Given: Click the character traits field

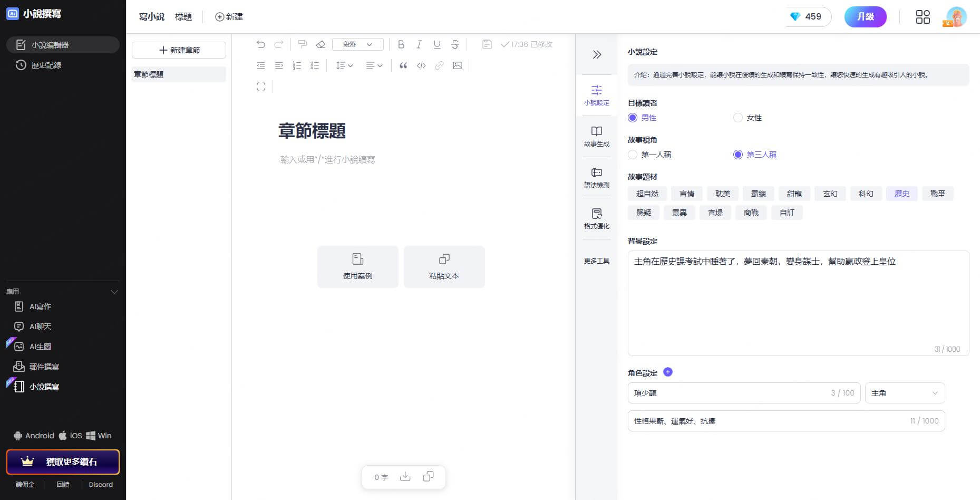Looking at the screenshot, I should [x=786, y=421].
